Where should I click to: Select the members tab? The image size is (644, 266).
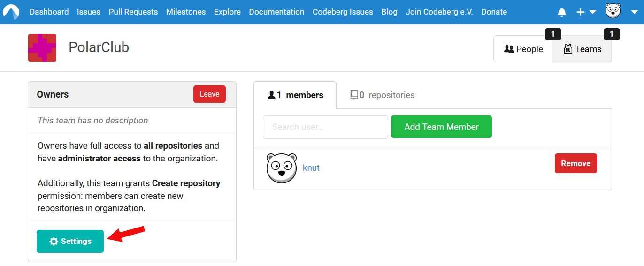295,95
